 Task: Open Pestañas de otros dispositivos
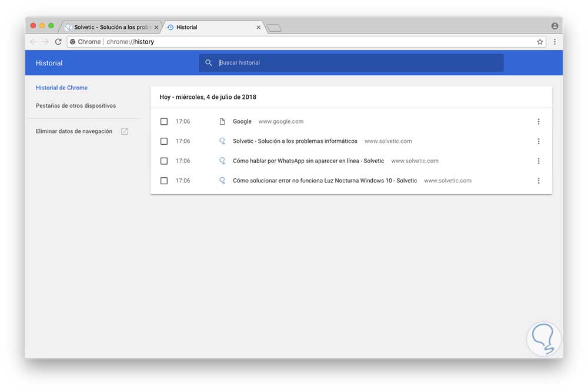click(x=76, y=105)
